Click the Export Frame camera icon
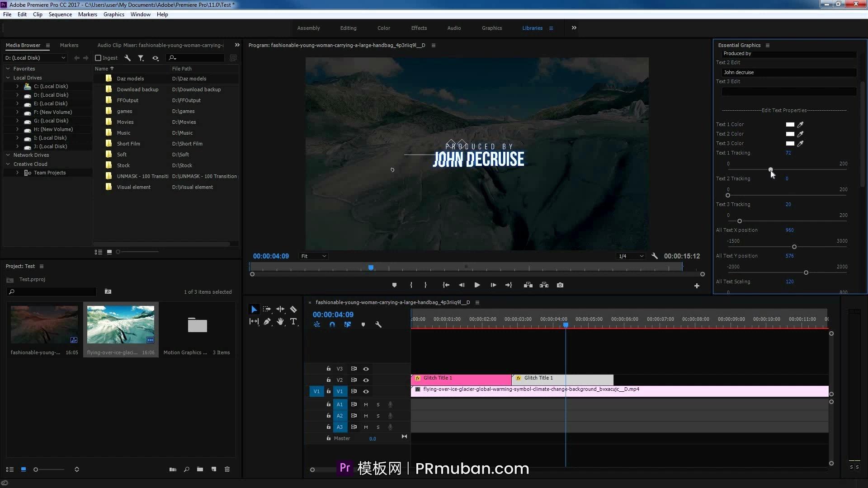Image resolution: width=868 pixels, height=488 pixels. point(560,285)
